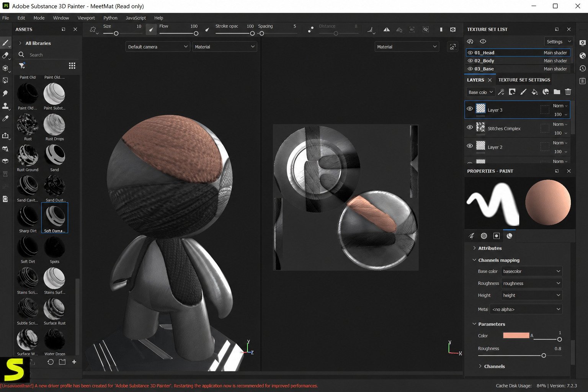Select the Eraser tool in left toolbar
588x392 pixels.
click(x=5, y=56)
